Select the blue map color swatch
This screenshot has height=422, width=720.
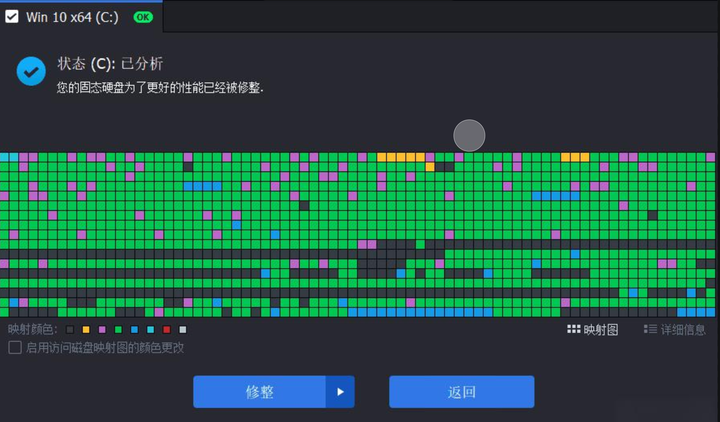click(134, 329)
